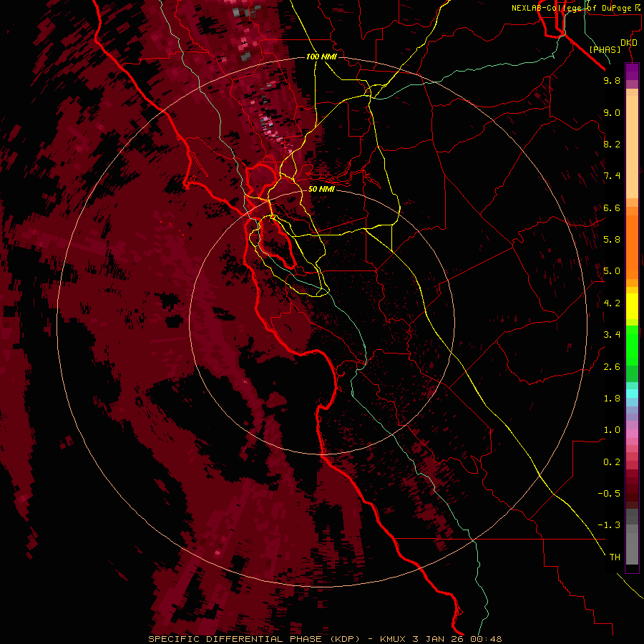The width and height of the screenshot is (644, 644).
Task: Click the '9.0' value on the color scale
Action: coord(612,112)
